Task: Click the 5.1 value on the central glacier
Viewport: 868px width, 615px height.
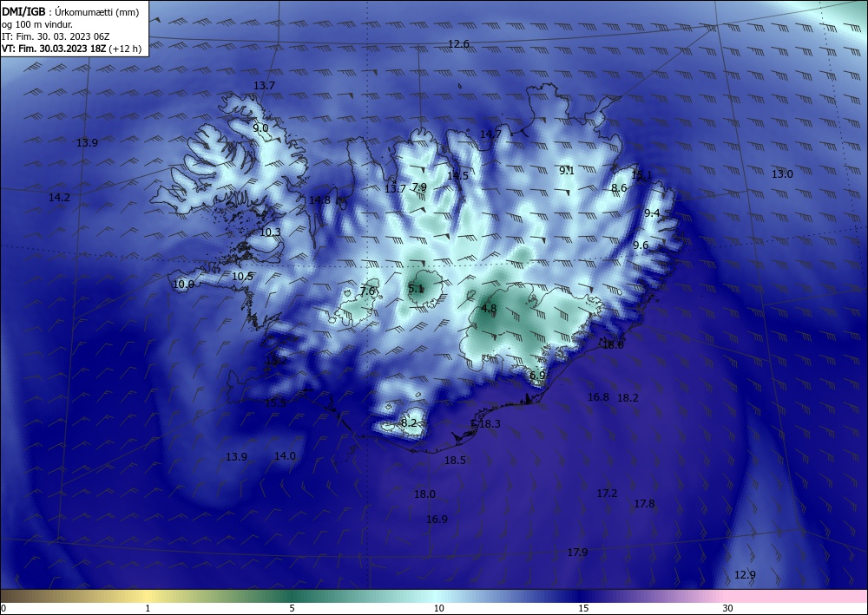Action: [x=416, y=288]
